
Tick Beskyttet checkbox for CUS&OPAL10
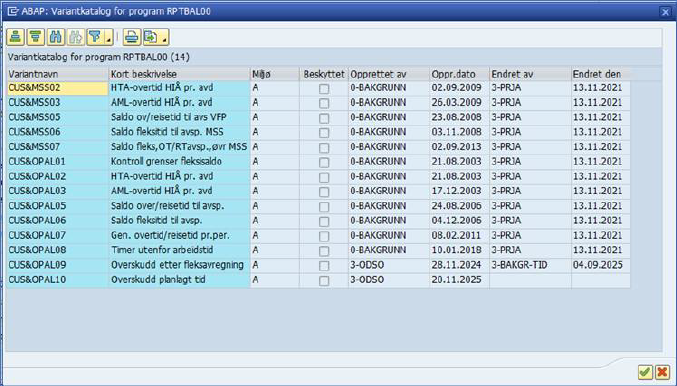(x=324, y=281)
